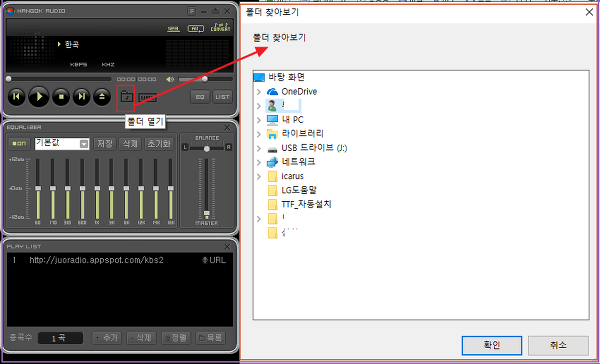
Task: Select the TTF_자동설치 folder
Action: pyautogui.click(x=306, y=204)
